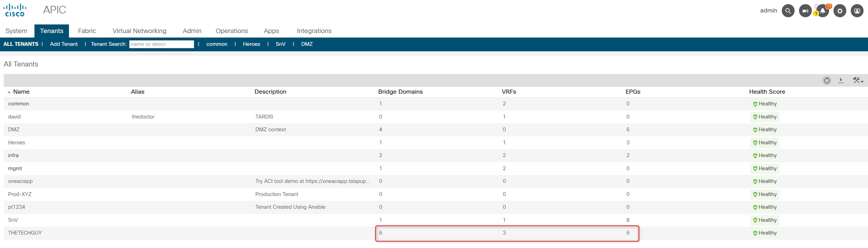868x248 pixels.
Task: Click the Tenant Search input field
Action: point(161,44)
